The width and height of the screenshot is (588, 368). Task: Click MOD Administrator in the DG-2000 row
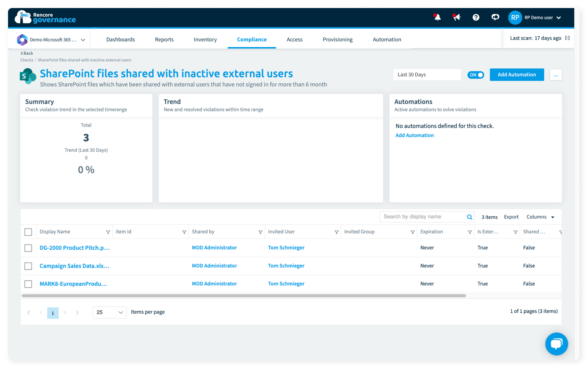(x=214, y=248)
